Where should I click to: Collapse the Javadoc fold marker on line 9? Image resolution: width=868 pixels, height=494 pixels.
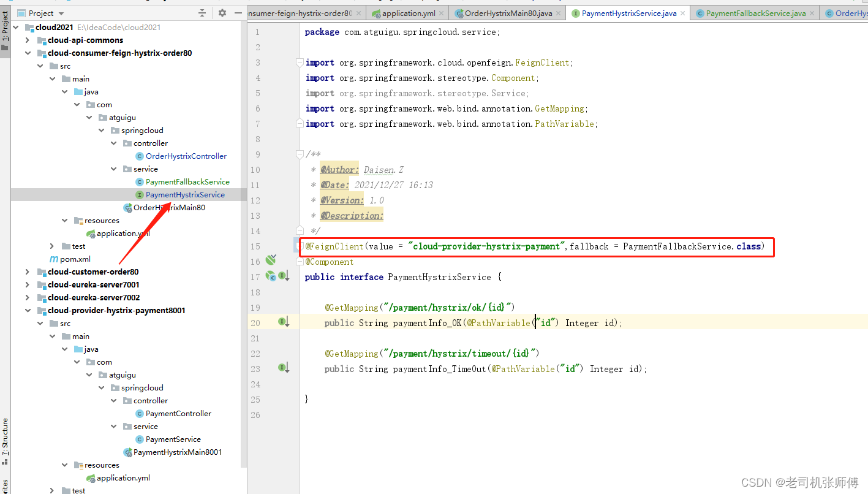pyautogui.click(x=300, y=154)
